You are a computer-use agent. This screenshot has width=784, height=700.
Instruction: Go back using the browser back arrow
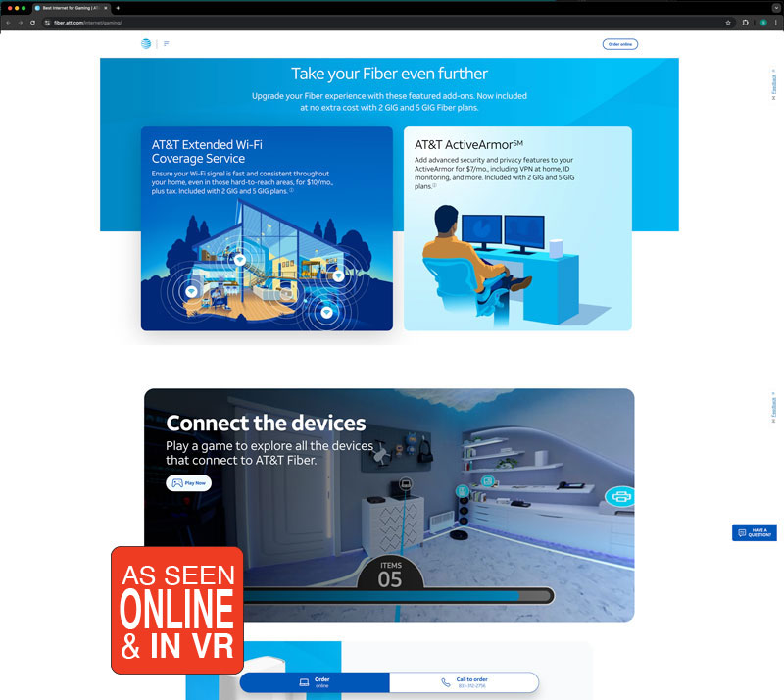point(9,22)
